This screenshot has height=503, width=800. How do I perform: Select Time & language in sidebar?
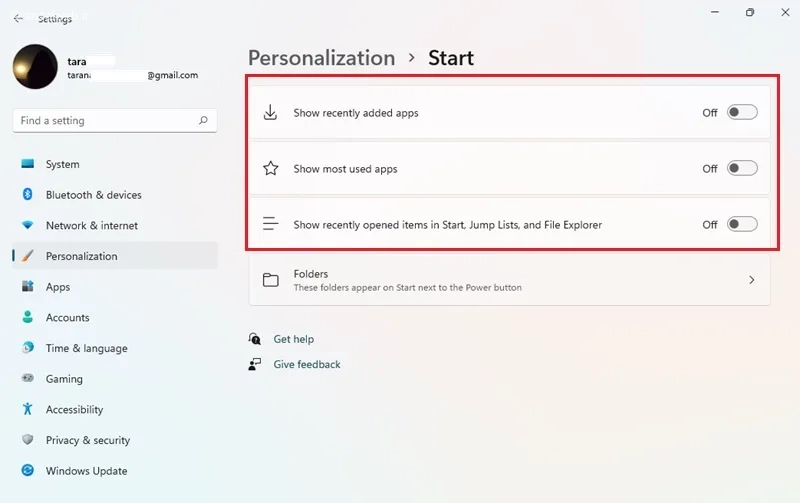pos(86,348)
